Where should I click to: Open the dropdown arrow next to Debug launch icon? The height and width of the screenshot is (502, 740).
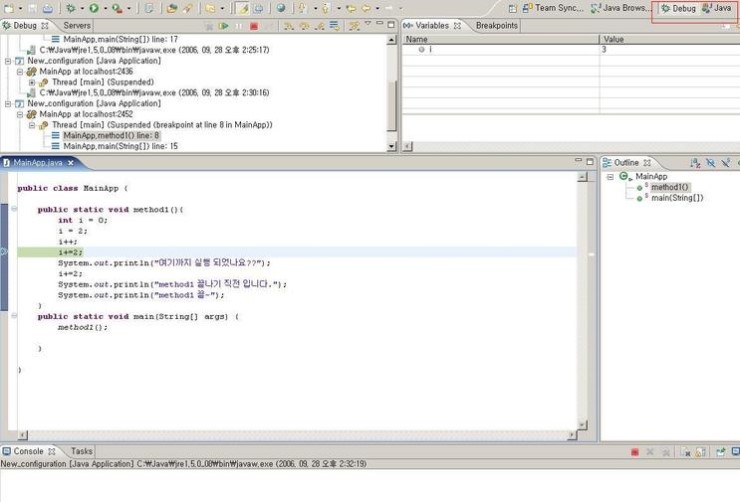click(82, 8)
